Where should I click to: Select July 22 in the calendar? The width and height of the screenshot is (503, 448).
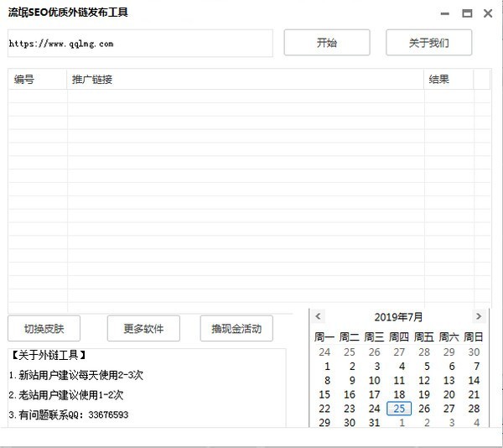pyautogui.click(x=324, y=409)
